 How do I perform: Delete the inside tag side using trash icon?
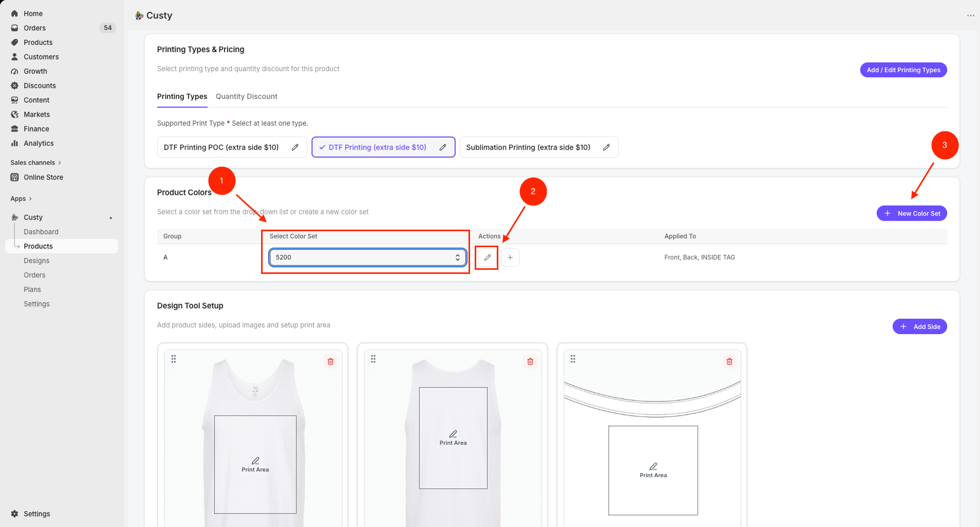(x=729, y=361)
